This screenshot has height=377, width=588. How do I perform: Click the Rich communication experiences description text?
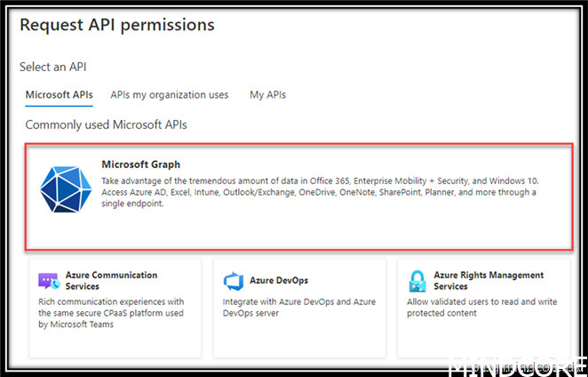pos(111,313)
